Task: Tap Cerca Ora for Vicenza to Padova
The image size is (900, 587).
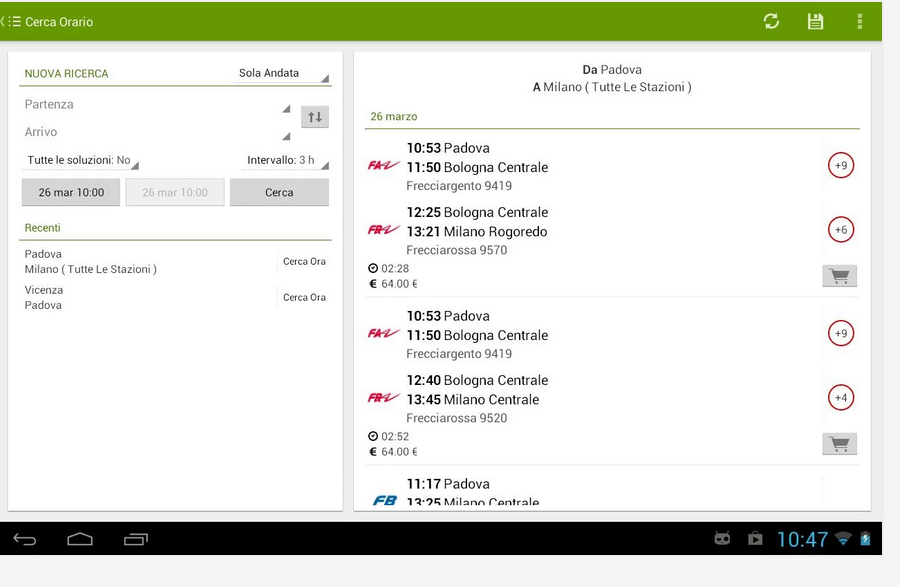Action: click(304, 298)
